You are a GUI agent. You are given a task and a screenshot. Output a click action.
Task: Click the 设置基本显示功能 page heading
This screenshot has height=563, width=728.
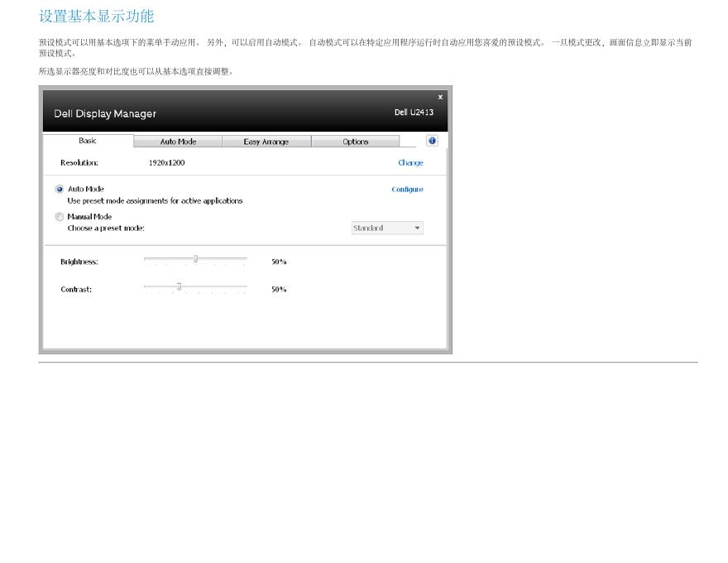click(x=97, y=17)
